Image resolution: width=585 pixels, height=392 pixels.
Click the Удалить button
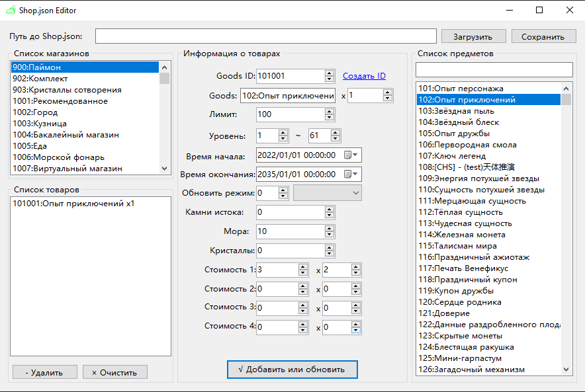(x=44, y=372)
